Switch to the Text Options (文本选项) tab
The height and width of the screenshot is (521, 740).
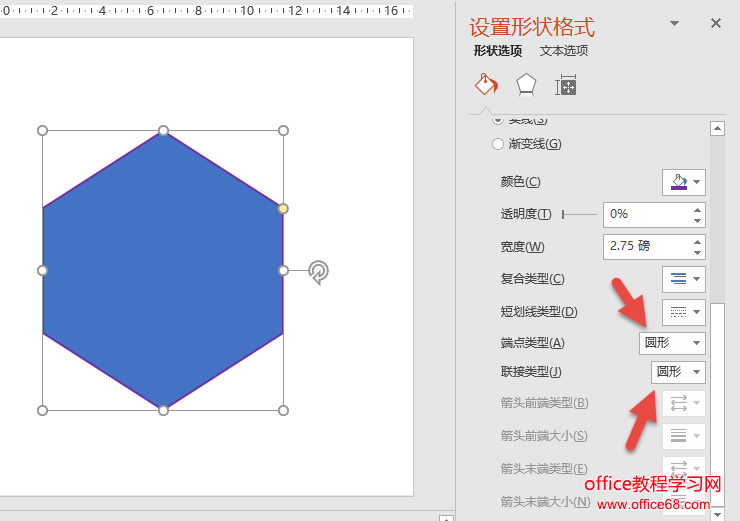(564, 51)
